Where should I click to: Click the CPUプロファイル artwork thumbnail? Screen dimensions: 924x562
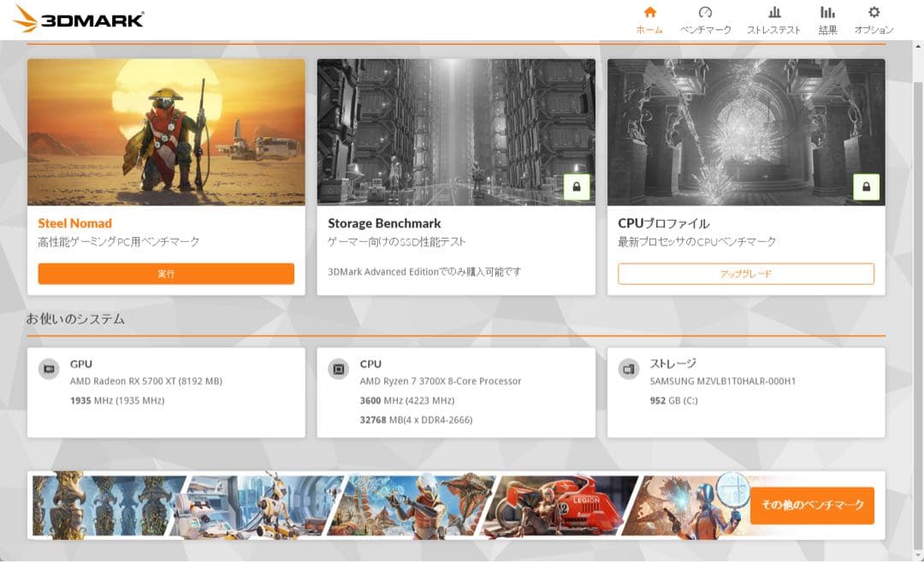[746, 132]
